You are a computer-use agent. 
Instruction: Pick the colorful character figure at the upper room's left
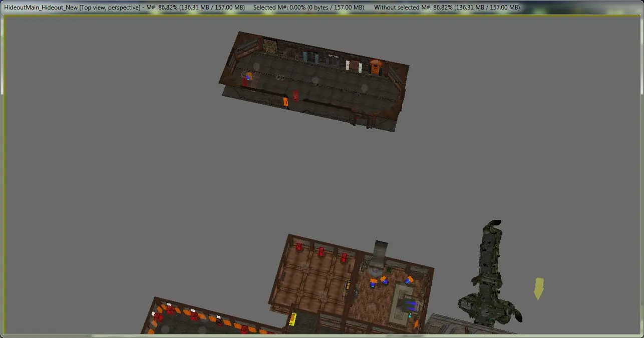pos(247,78)
